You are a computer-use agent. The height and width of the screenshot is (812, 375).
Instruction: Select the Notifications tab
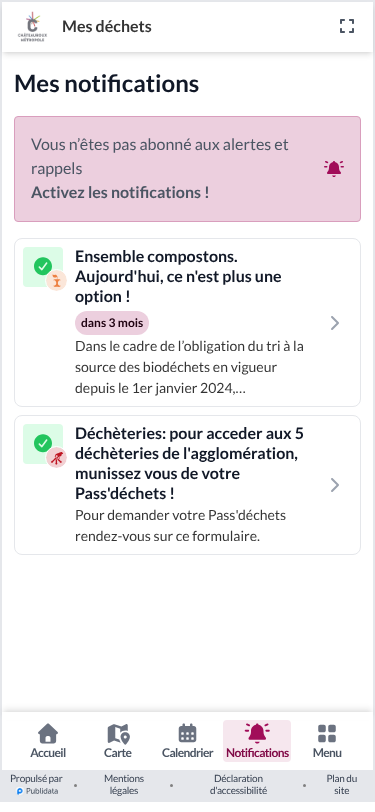257,741
